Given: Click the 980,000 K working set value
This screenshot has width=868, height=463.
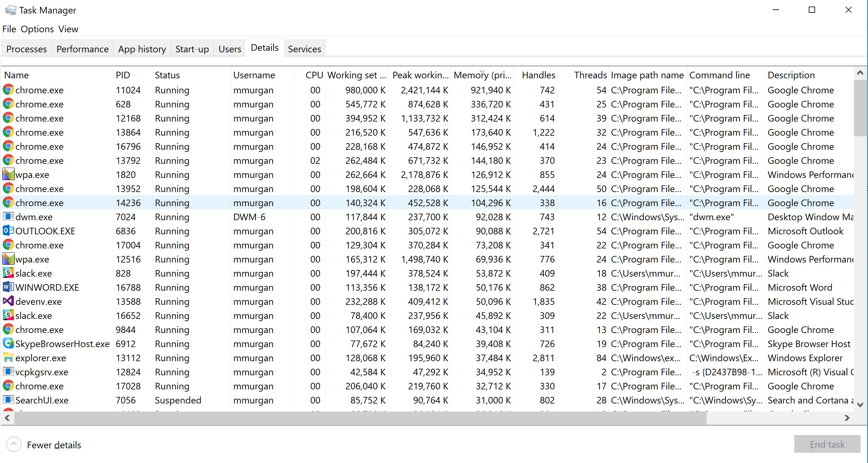Looking at the screenshot, I should tap(365, 90).
